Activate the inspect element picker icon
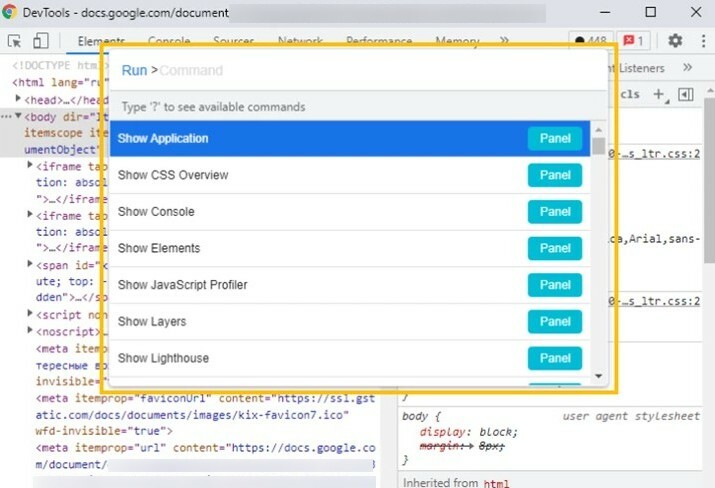 tap(15, 41)
